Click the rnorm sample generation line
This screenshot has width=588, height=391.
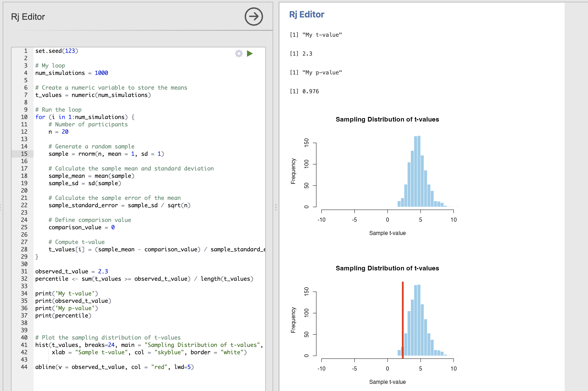[106, 154]
